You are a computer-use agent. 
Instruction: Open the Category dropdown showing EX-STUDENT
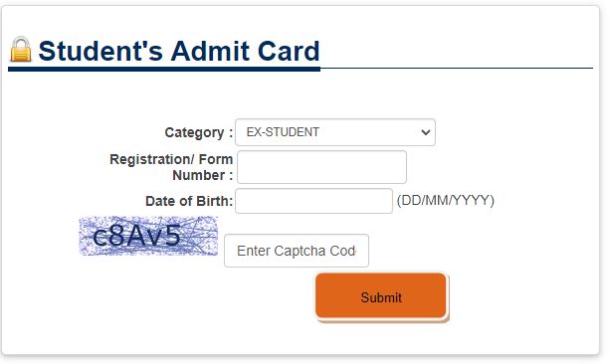click(335, 132)
